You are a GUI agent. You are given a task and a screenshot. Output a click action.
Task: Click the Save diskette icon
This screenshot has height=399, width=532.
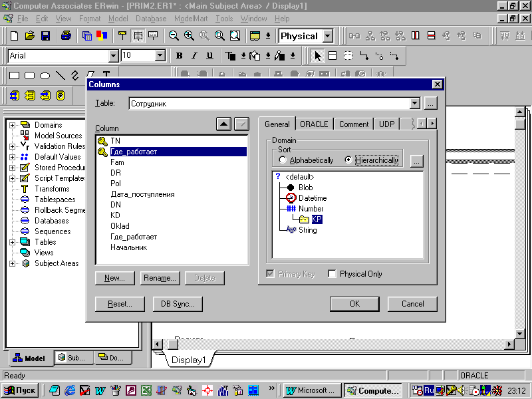click(45, 36)
